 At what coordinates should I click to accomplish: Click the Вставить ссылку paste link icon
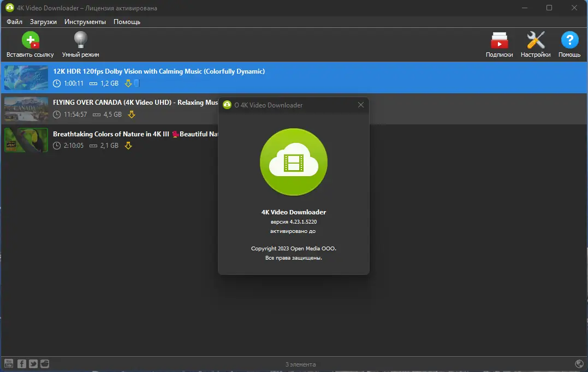click(x=31, y=40)
